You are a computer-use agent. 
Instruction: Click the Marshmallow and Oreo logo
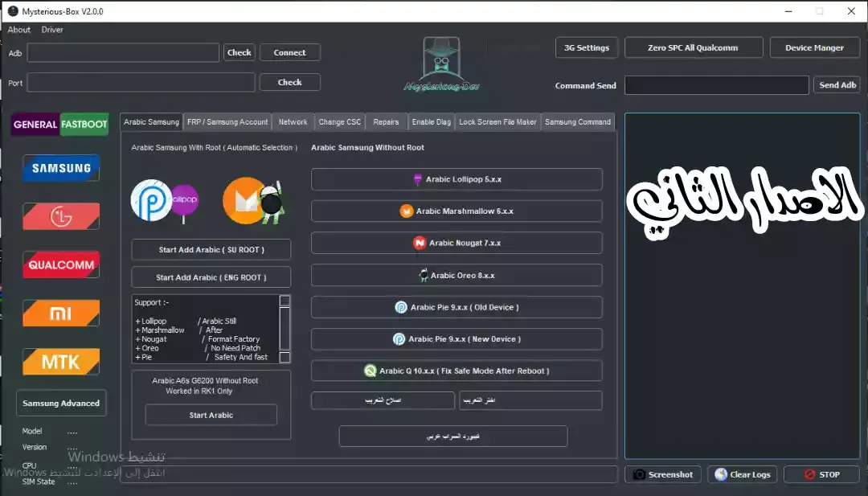tap(254, 200)
